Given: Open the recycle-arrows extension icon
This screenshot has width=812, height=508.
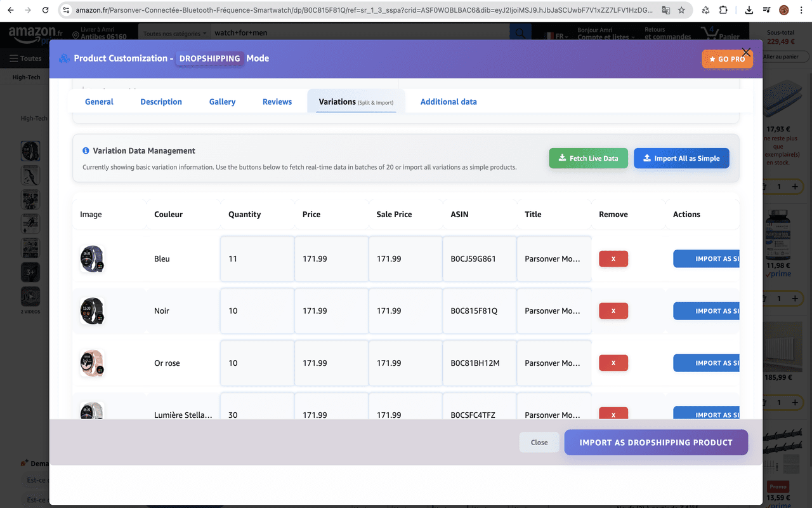Looking at the screenshot, I should (x=705, y=10).
